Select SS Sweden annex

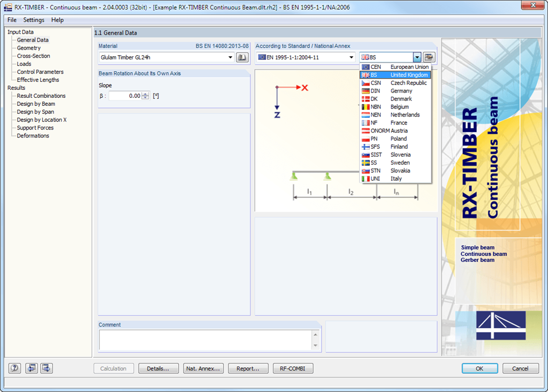click(395, 163)
